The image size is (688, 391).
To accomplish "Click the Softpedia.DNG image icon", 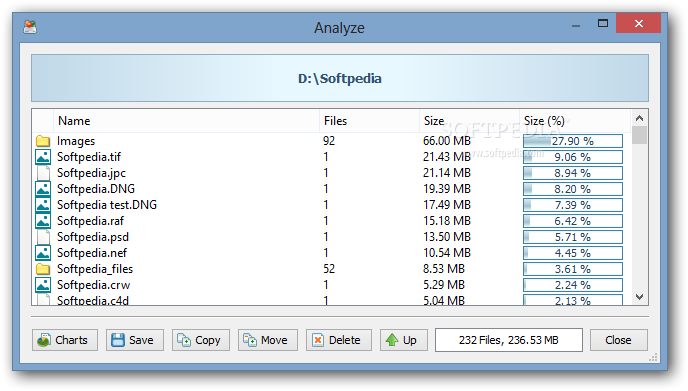I will click(x=43, y=189).
